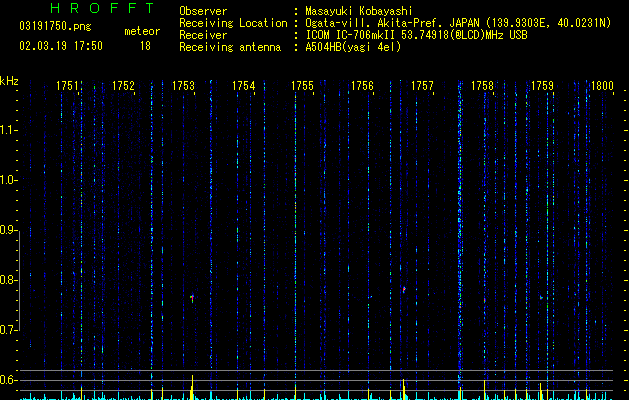Screen dimensions: 629x400
Task: Click the 1756 time marker
Action: point(362,86)
